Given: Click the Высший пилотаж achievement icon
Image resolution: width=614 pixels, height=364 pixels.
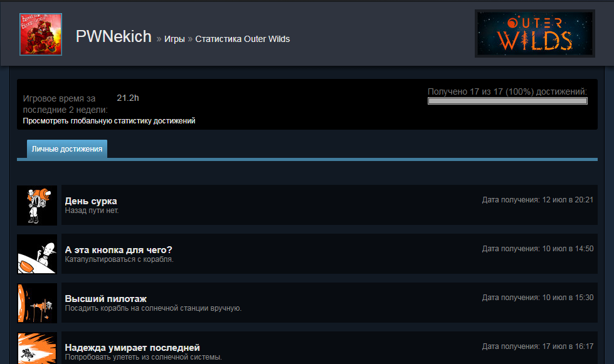Looking at the screenshot, I should click(37, 303).
